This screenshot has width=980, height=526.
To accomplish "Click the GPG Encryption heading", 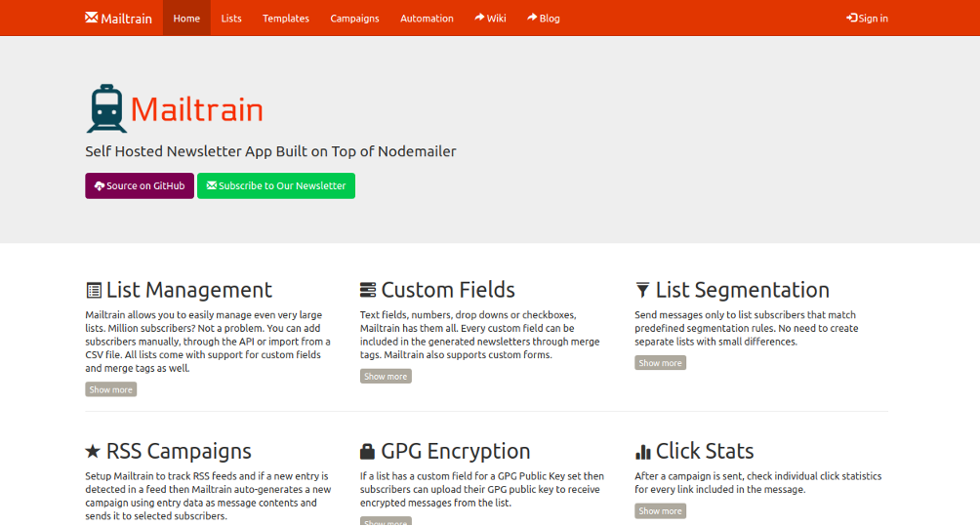I will click(x=456, y=451).
